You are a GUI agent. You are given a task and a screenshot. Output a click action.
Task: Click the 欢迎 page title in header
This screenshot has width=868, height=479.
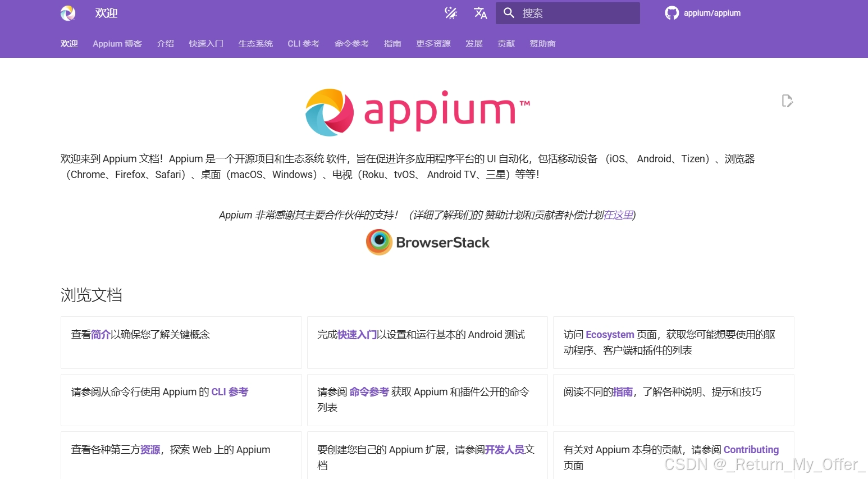click(x=106, y=13)
